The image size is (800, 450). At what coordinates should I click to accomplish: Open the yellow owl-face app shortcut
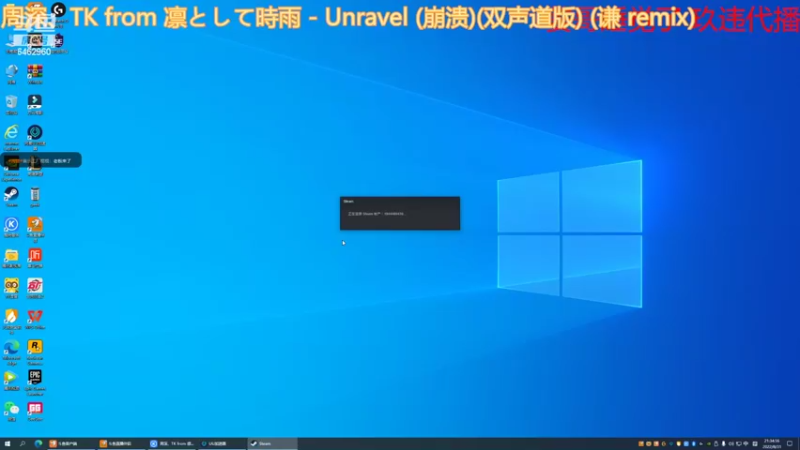(x=11, y=288)
